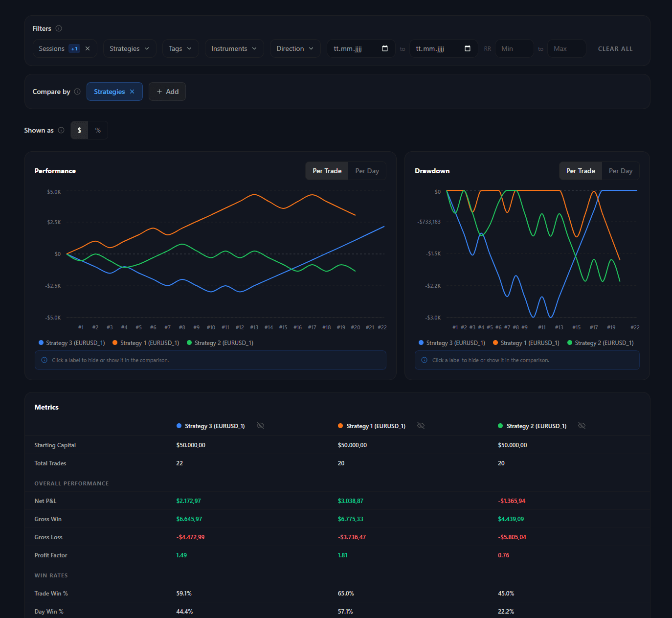Click the Strategy 1 header in Metrics
Viewport: 672px width, 618px height.
[x=376, y=426]
